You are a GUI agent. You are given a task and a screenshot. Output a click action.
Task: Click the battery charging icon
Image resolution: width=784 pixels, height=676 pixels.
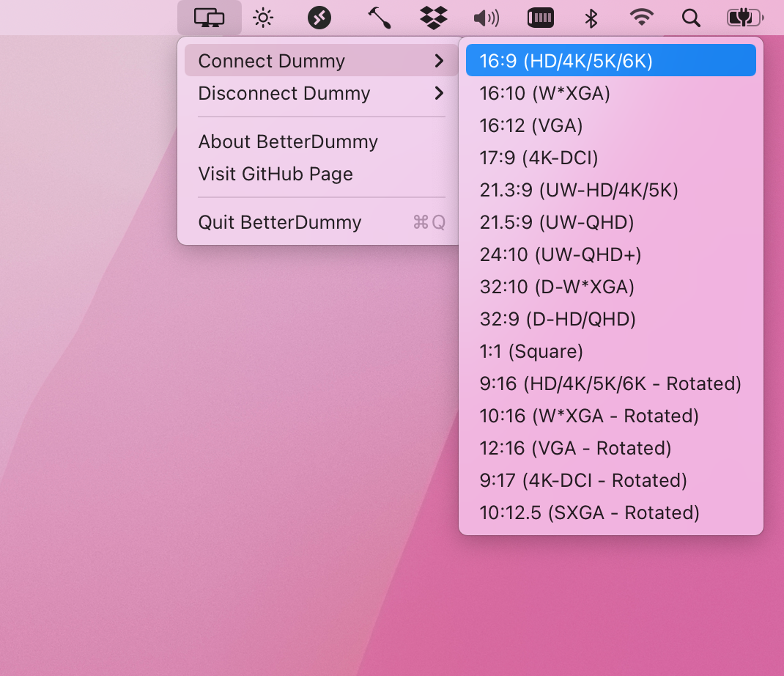pyautogui.click(x=745, y=18)
